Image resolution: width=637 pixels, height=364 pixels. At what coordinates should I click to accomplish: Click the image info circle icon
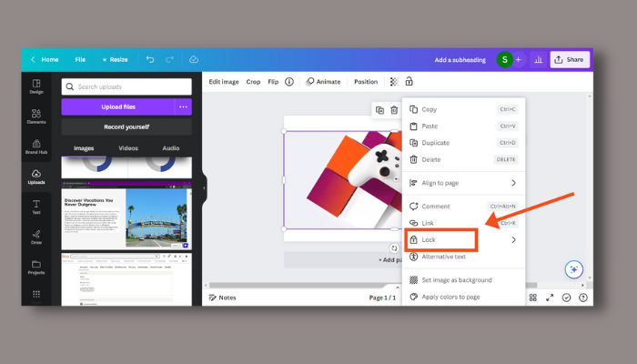289,82
